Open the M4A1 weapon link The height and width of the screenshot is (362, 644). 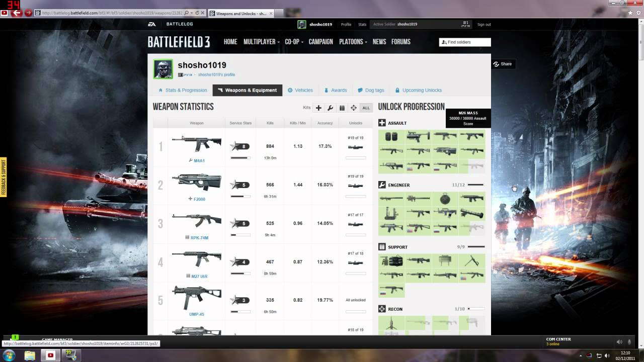coord(199,160)
